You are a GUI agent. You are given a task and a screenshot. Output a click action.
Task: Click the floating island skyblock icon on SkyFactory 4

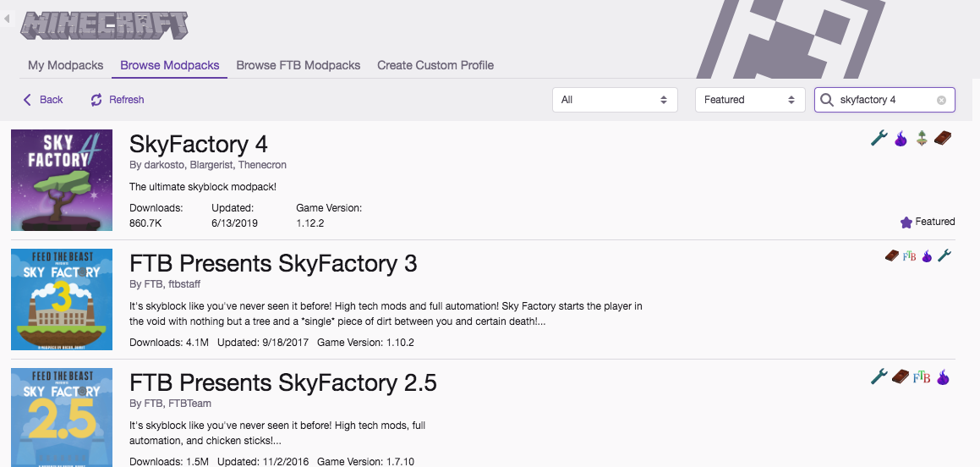pos(922,138)
